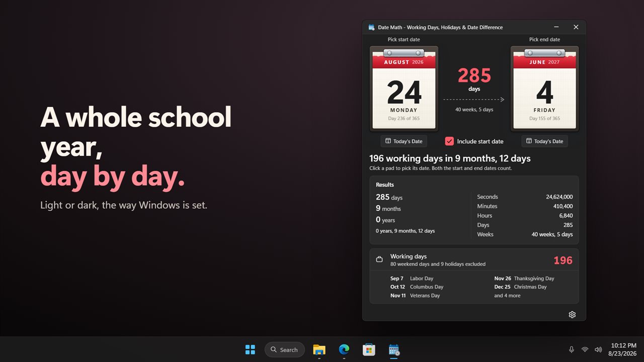Click '80 weekend days and 9 holidays excluded'

point(438,264)
